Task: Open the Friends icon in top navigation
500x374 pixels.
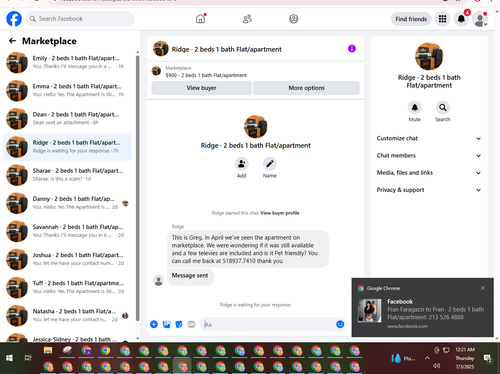Action: (x=247, y=19)
